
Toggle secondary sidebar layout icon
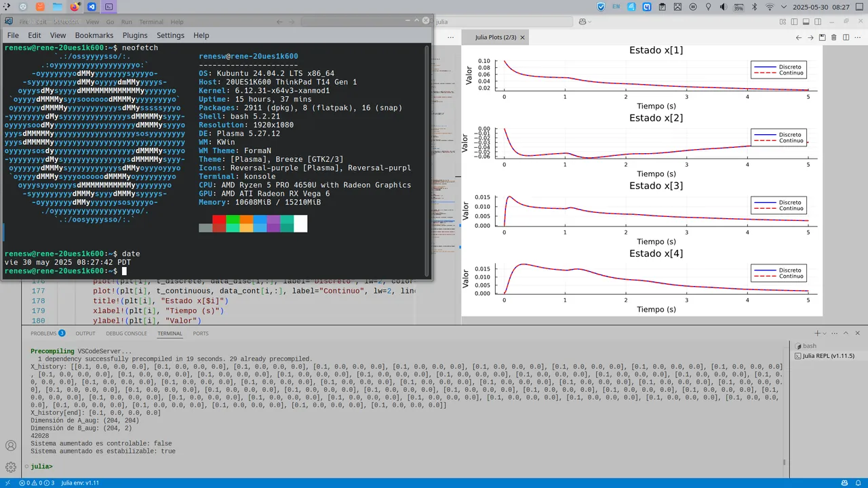(818, 22)
